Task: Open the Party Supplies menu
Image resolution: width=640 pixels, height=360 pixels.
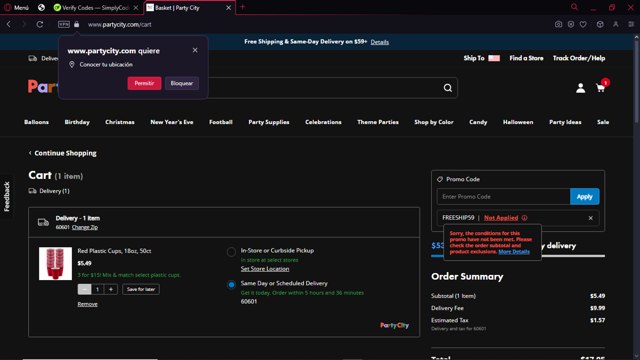Action: 269,122
